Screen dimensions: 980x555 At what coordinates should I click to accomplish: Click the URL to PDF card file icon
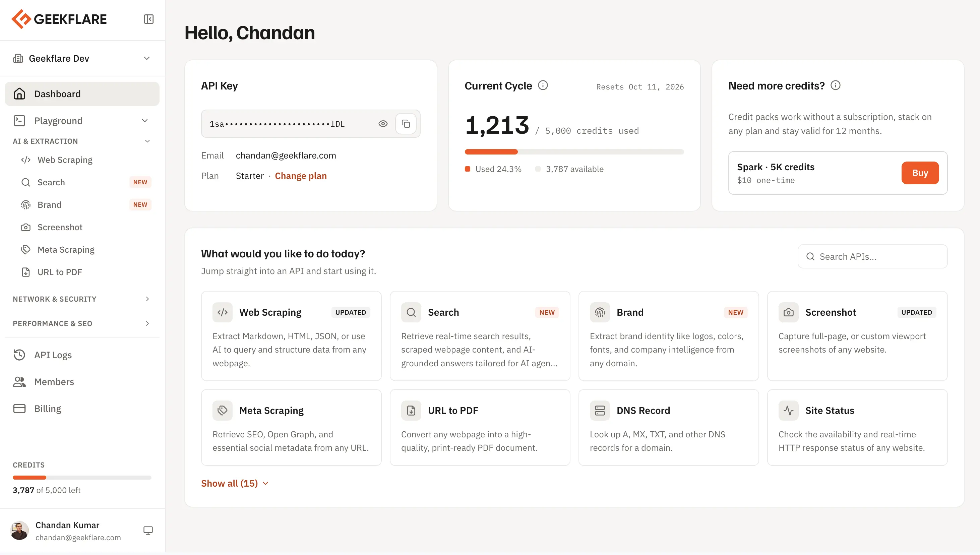click(411, 411)
